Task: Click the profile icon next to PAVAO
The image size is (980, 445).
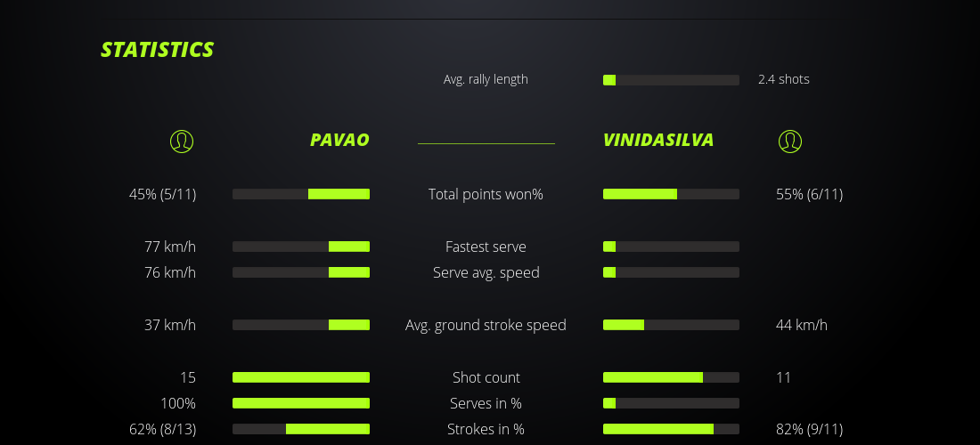Action: (x=182, y=141)
